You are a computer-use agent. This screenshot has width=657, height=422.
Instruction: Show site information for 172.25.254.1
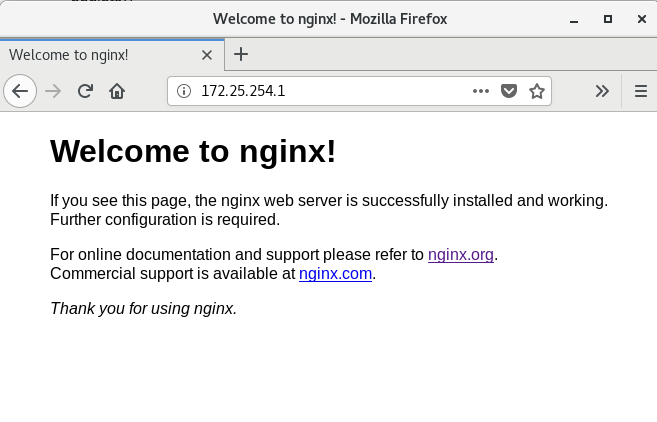184,91
